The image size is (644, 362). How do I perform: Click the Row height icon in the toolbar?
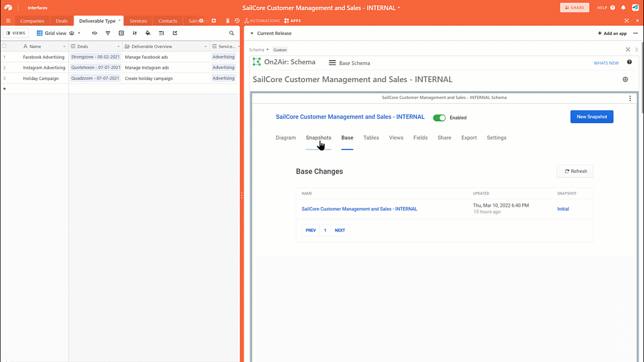coord(162,33)
